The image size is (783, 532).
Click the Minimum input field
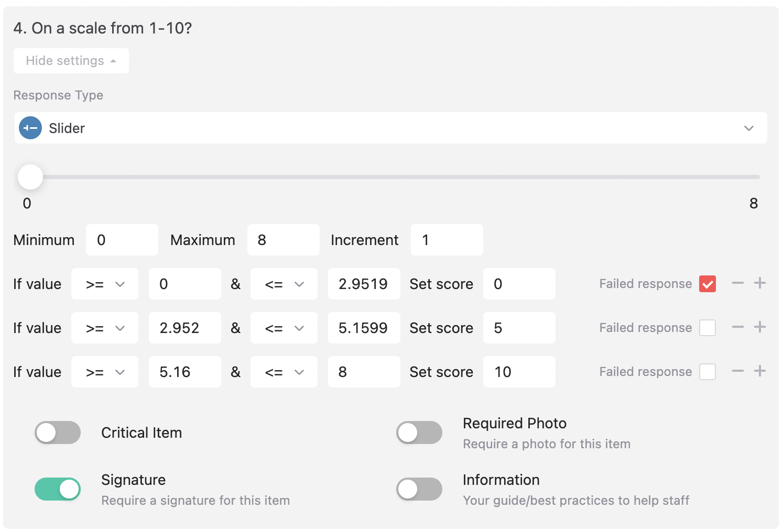click(122, 240)
